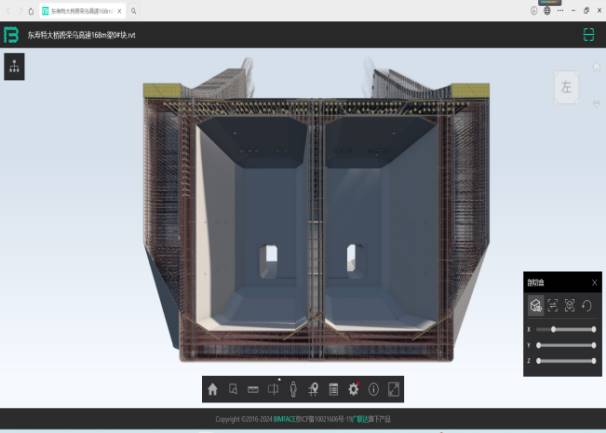Toggle fullscreen from the bottom toolbar
This screenshot has height=433, width=606.
pos(393,389)
